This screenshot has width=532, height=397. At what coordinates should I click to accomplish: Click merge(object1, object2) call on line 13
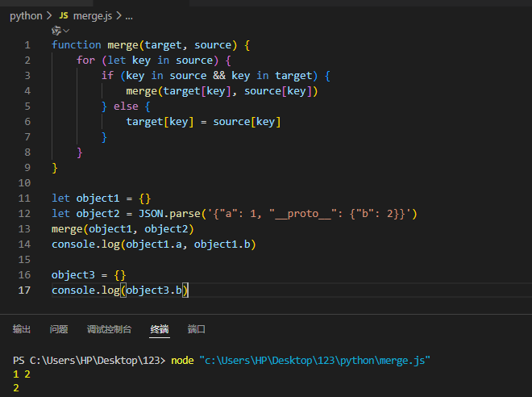(x=123, y=229)
